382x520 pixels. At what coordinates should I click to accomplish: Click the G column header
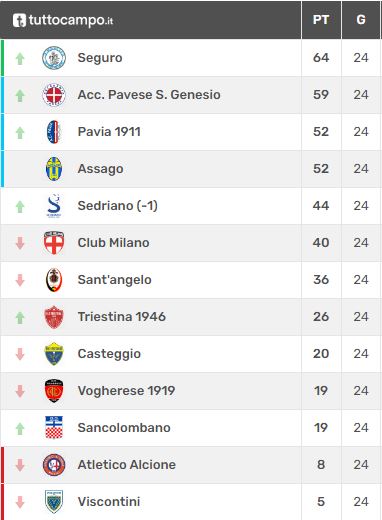[x=361, y=20]
